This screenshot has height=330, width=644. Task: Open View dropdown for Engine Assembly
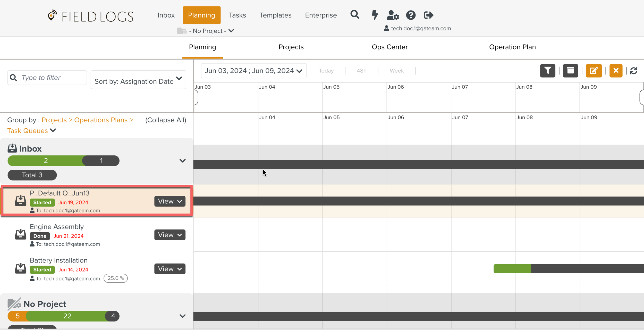pyautogui.click(x=170, y=235)
